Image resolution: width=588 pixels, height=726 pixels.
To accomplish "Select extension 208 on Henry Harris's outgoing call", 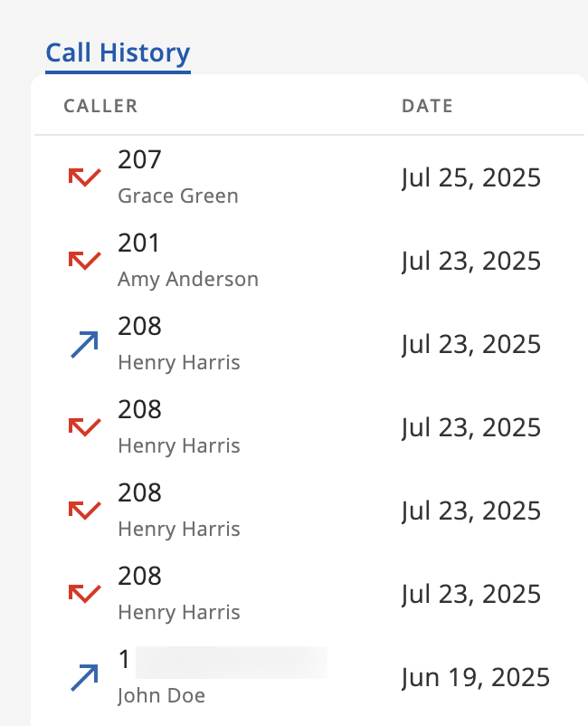I will pyautogui.click(x=139, y=327).
